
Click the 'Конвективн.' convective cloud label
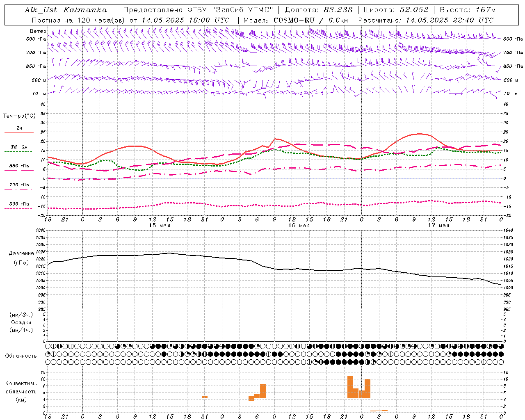(21, 383)
